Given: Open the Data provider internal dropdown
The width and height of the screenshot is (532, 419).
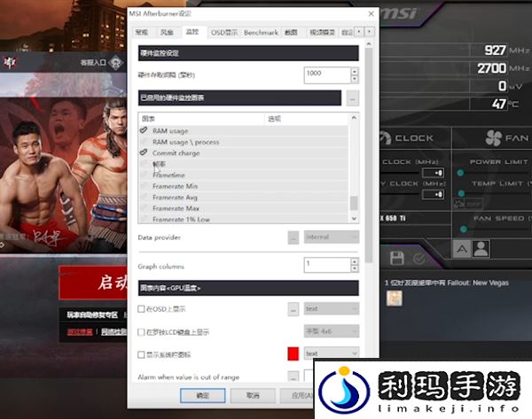Looking at the screenshot, I should (x=332, y=237).
